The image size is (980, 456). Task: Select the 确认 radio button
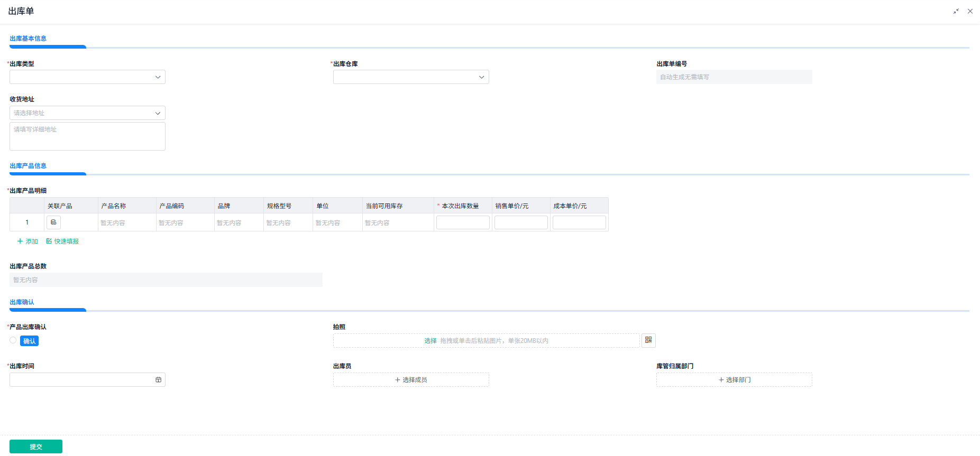[x=13, y=340]
